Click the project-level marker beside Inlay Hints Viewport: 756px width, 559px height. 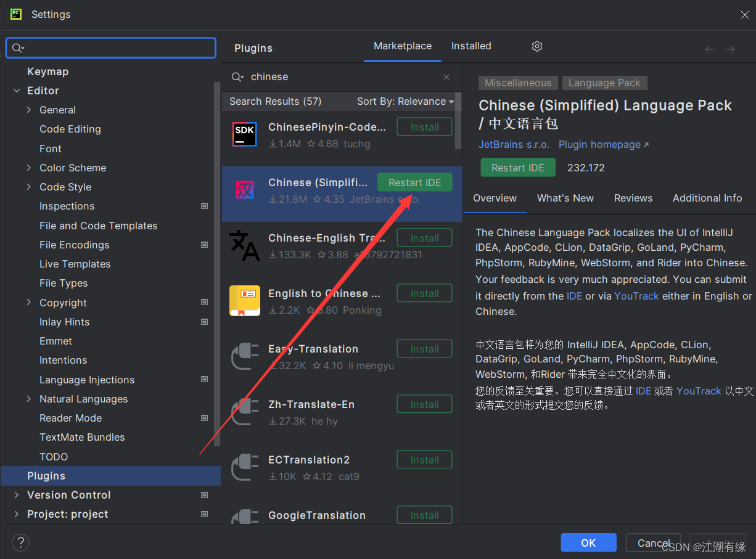pos(205,322)
